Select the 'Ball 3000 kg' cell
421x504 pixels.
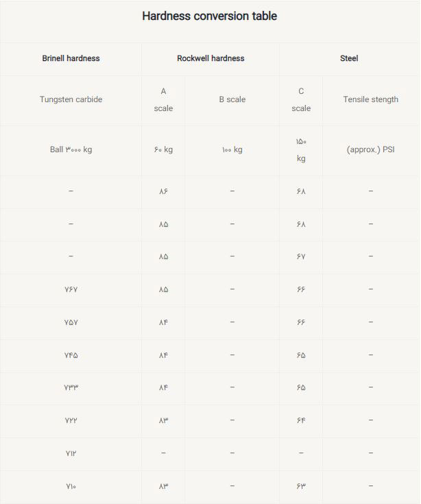71,149
